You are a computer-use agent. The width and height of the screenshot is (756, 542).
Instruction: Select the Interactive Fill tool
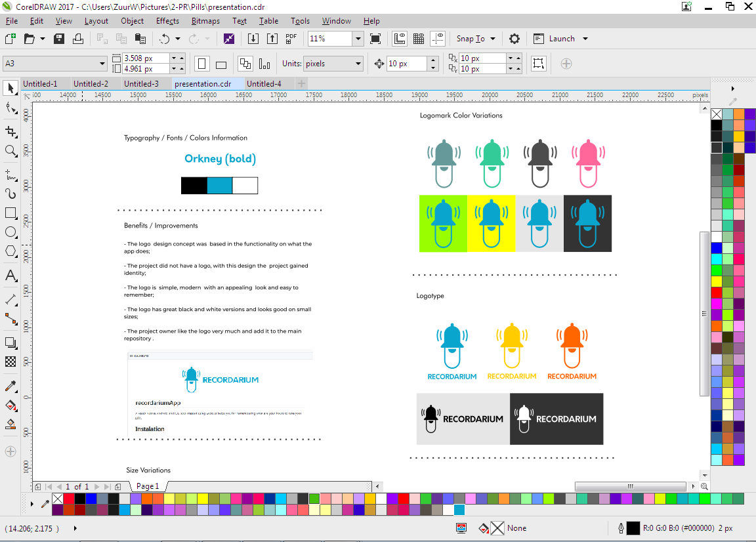pos(10,405)
